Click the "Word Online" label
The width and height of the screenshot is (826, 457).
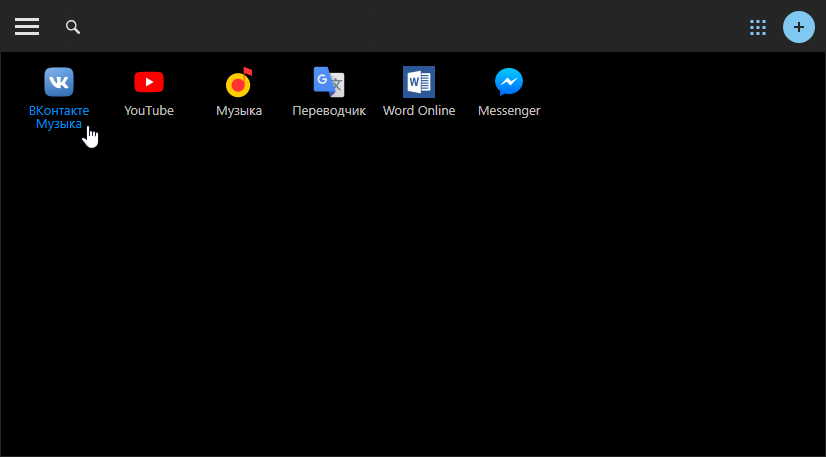pyautogui.click(x=419, y=111)
